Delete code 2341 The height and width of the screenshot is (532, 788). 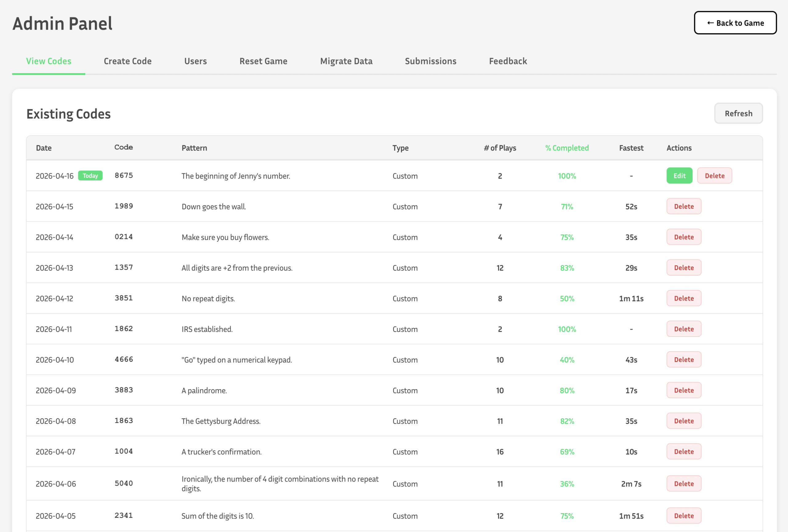[684, 515]
